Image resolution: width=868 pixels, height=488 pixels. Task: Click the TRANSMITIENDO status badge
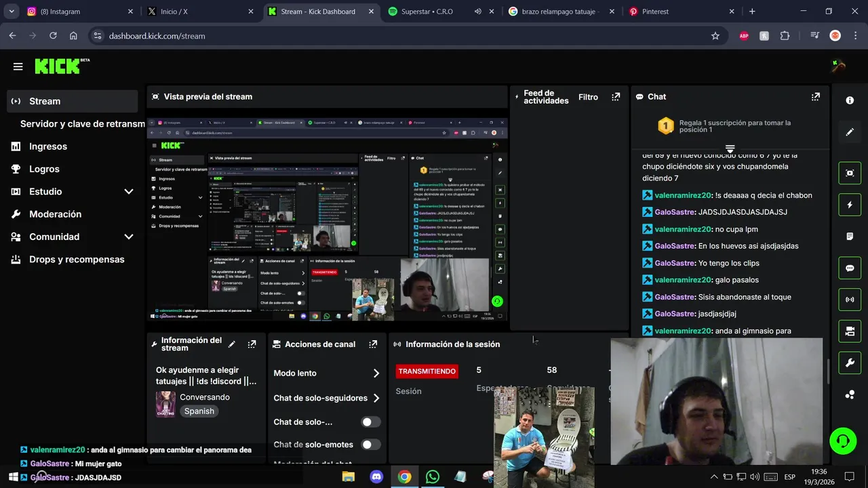coord(427,371)
